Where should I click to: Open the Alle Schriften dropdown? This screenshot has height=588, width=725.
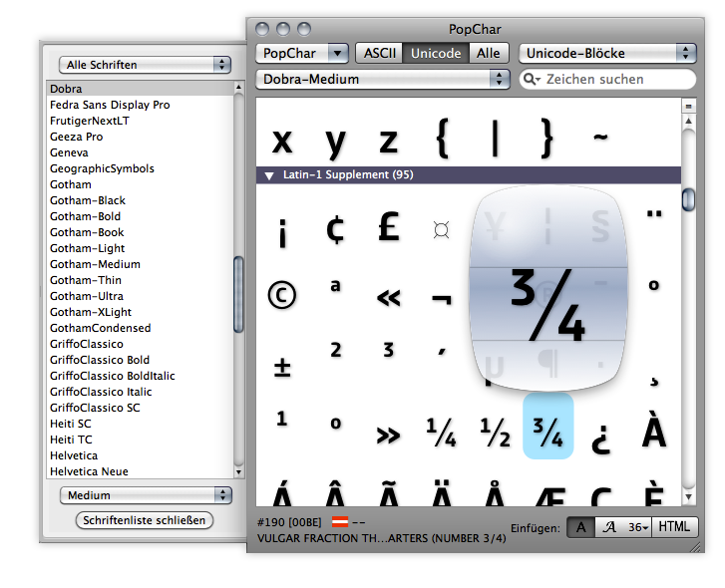(x=145, y=65)
